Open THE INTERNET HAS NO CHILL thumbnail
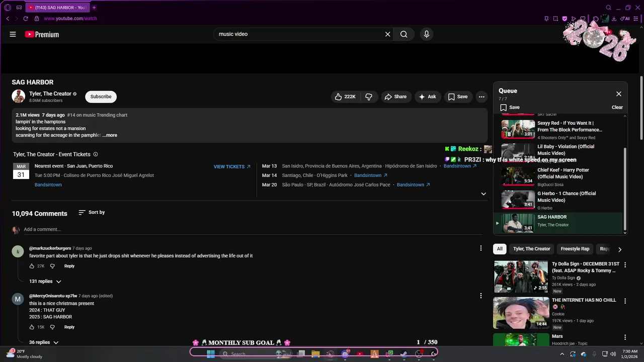Viewport: 644px width, 362px height. 521,313
